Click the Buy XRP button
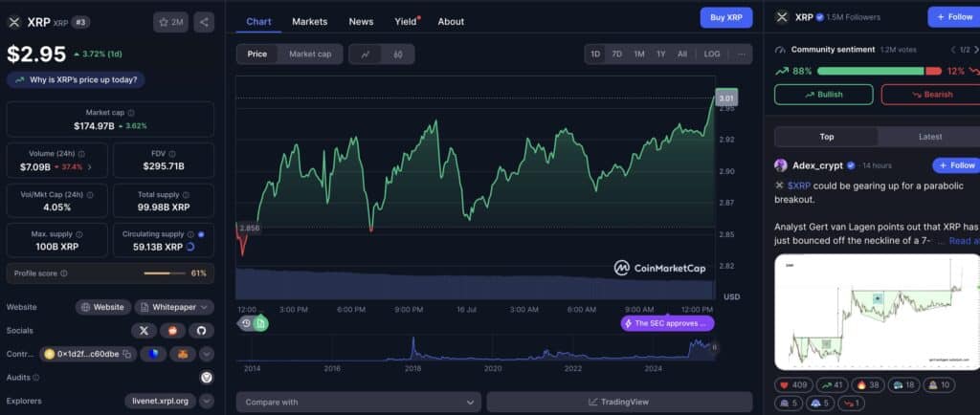The image size is (980, 415). point(726,17)
